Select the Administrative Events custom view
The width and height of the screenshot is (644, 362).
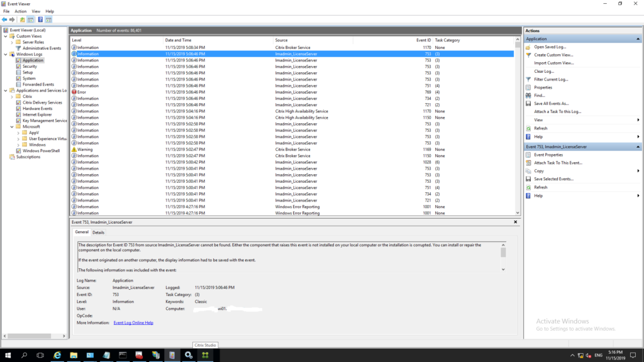pos(42,48)
